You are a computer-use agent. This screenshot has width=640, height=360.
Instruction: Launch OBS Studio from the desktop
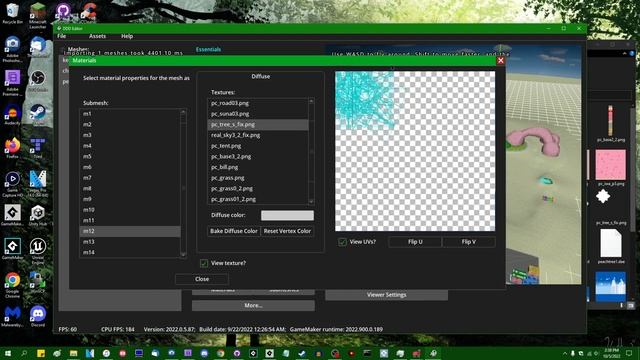(x=38, y=81)
